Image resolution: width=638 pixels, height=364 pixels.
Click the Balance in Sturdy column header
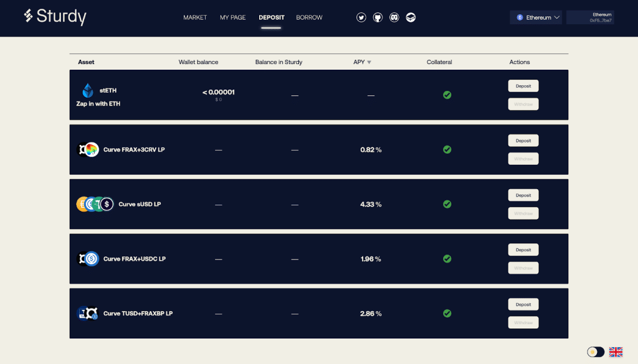point(279,62)
